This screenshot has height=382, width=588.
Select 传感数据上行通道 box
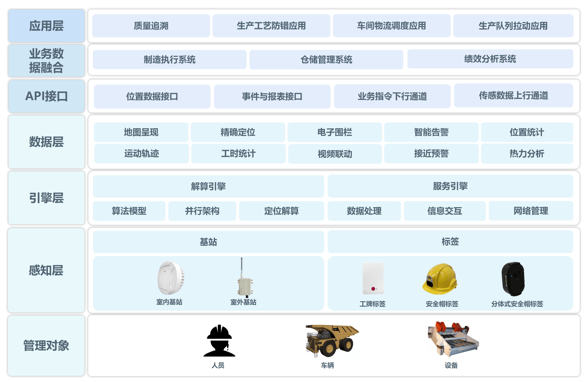point(514,95)
